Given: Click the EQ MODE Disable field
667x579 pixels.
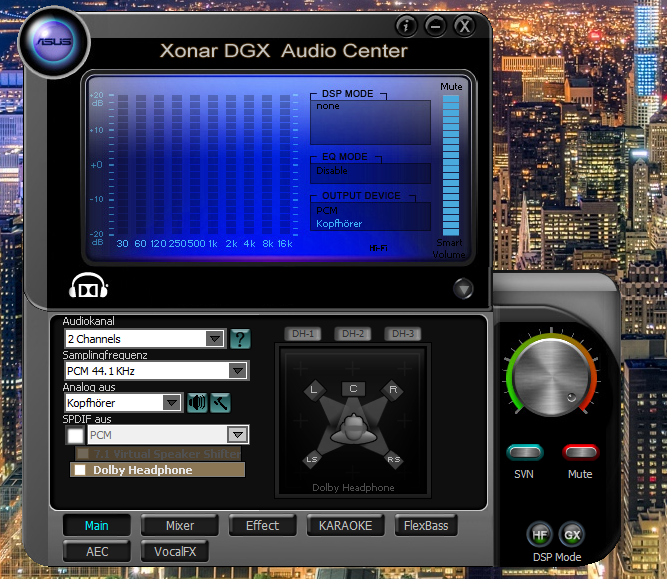Looking at the screenshot, I should (371, 173).
